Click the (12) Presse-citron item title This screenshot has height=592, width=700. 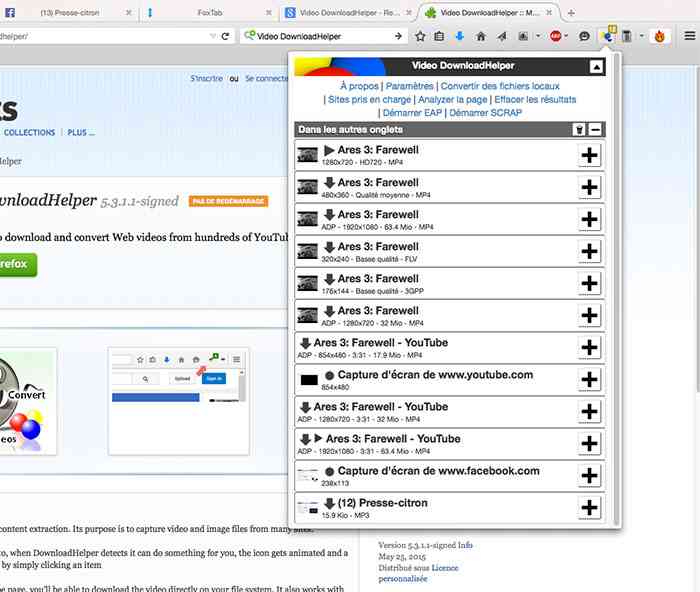coord(382,503)
